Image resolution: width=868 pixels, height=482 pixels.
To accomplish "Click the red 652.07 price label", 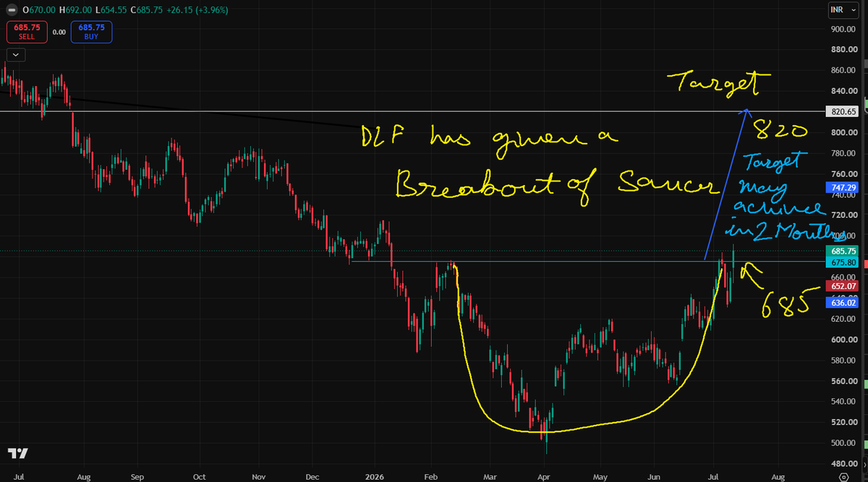I will click(x=843, y=286).
